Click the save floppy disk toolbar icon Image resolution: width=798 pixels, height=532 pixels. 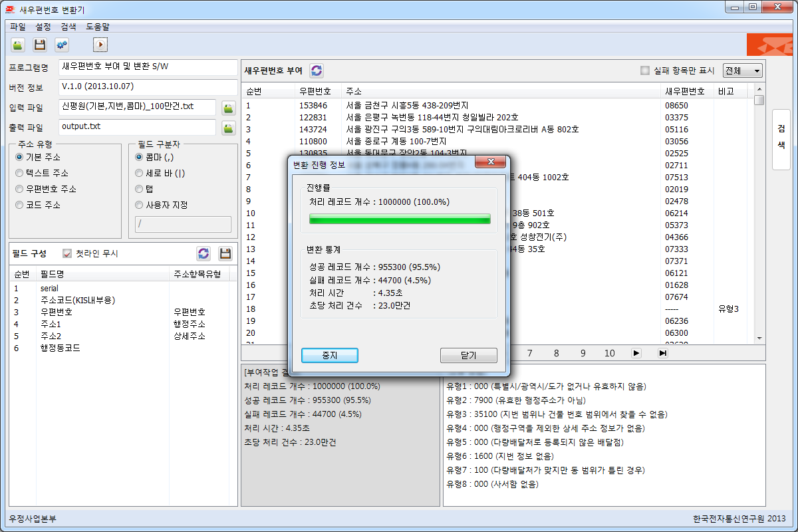click(x=40, y=45)
